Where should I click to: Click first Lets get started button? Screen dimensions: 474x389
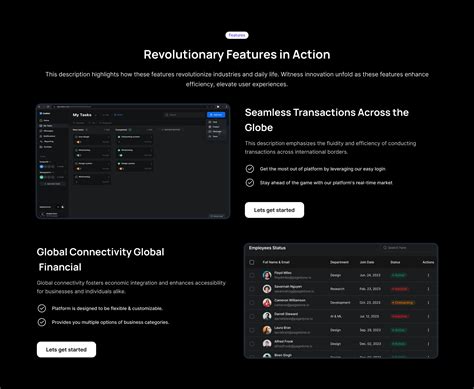coord(274,210)
